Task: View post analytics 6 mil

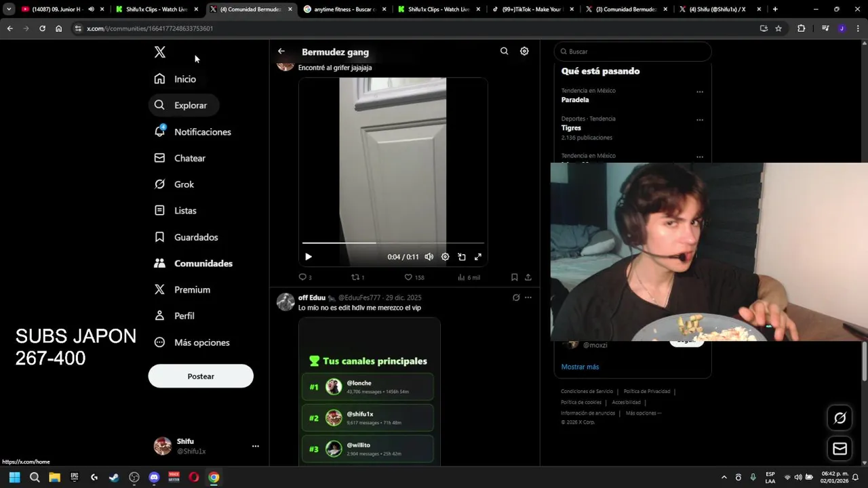Action: tap(469, 277)
